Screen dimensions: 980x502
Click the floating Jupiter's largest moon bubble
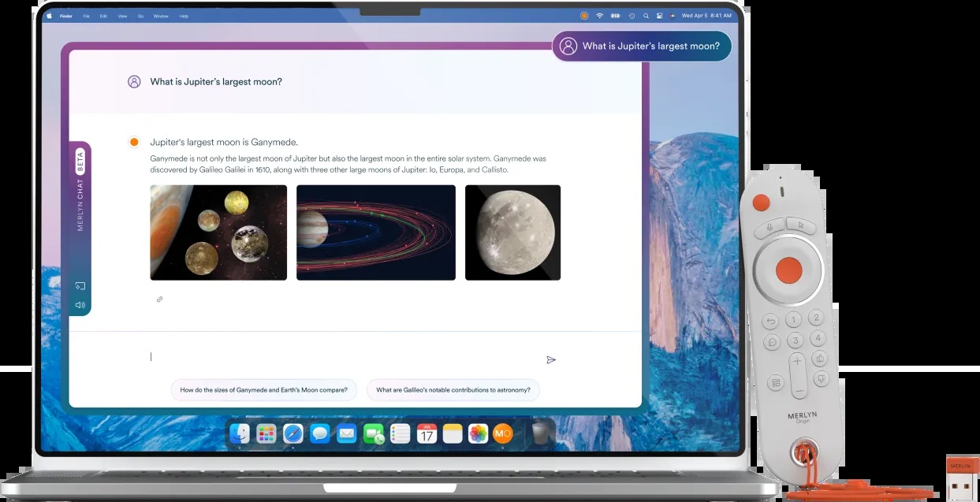(642, 46)
